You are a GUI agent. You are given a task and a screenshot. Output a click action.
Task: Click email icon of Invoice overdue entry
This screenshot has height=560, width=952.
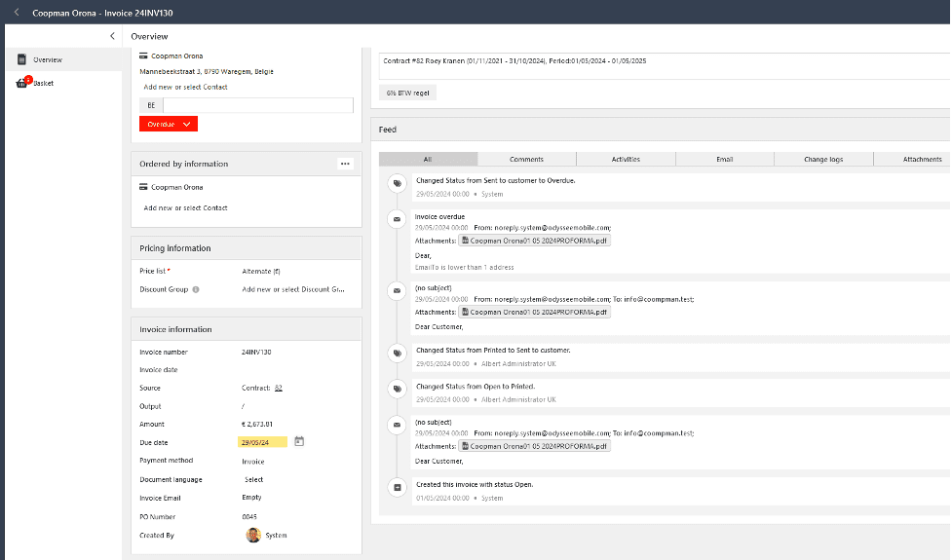(397, 219)
